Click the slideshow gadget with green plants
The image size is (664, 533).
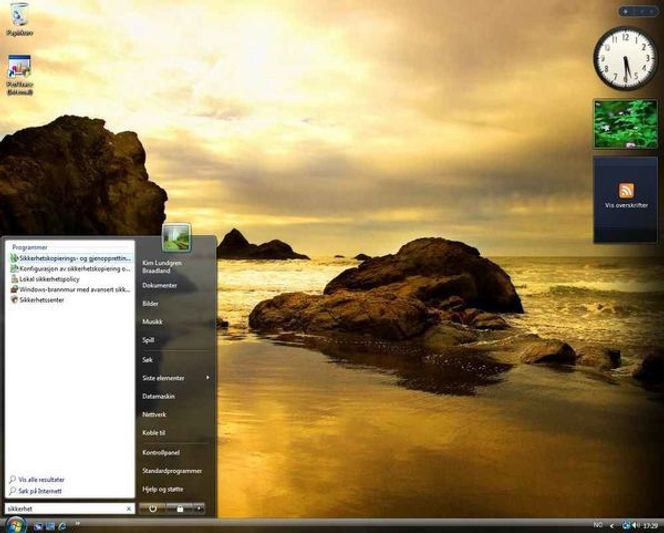coord(625,124)
